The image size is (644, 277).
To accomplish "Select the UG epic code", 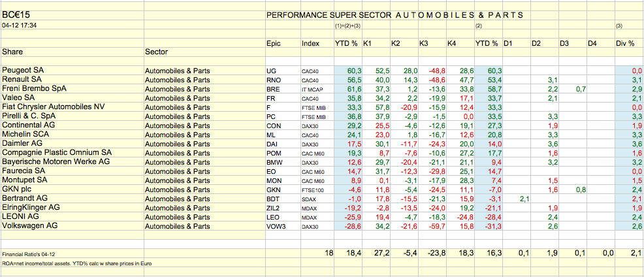I will click(283, 71).
